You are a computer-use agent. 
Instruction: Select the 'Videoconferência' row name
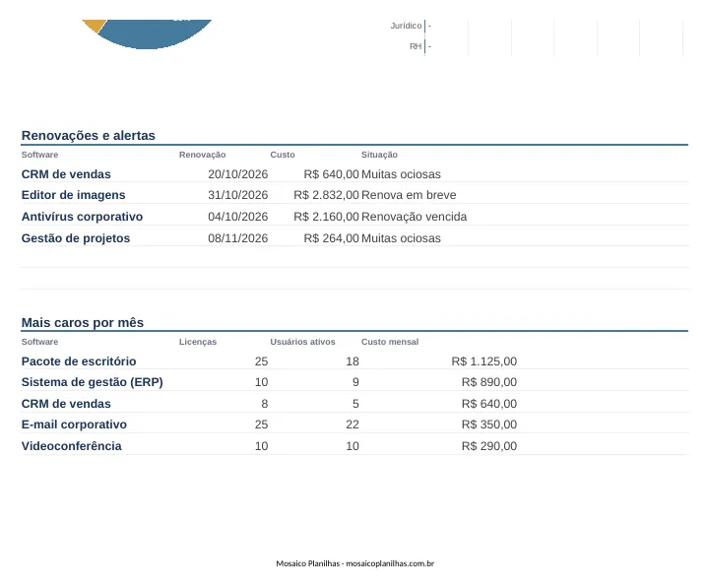tap(71, 446)
